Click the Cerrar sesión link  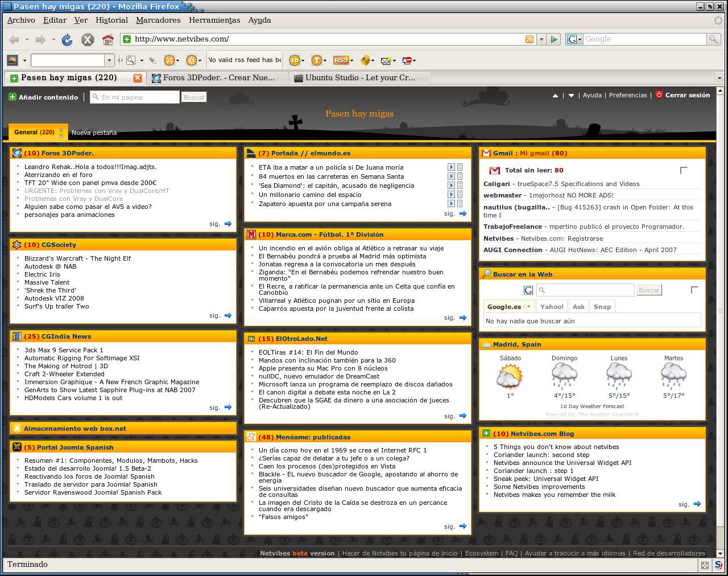688,95
